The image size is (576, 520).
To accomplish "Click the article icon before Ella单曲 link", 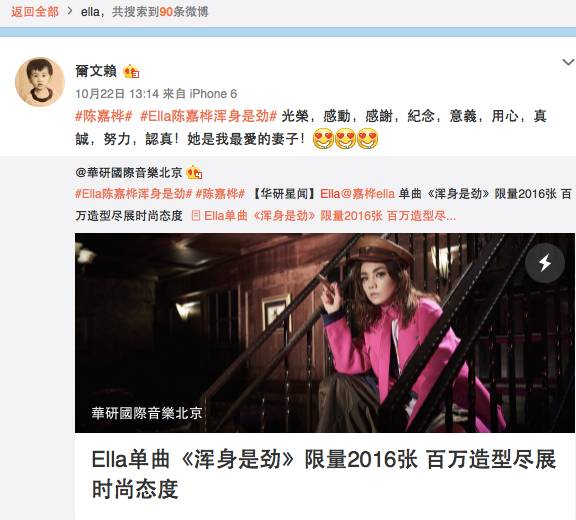I will coord(196,216).
